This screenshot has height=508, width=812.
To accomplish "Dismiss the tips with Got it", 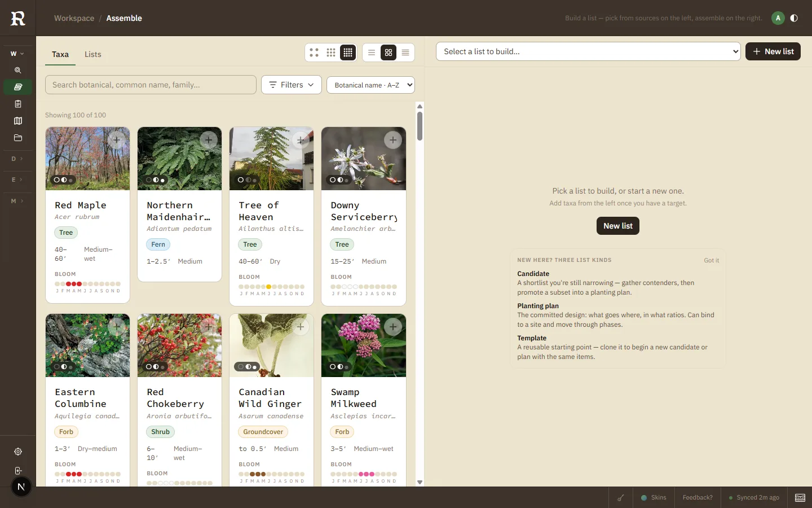I will 711,260.
